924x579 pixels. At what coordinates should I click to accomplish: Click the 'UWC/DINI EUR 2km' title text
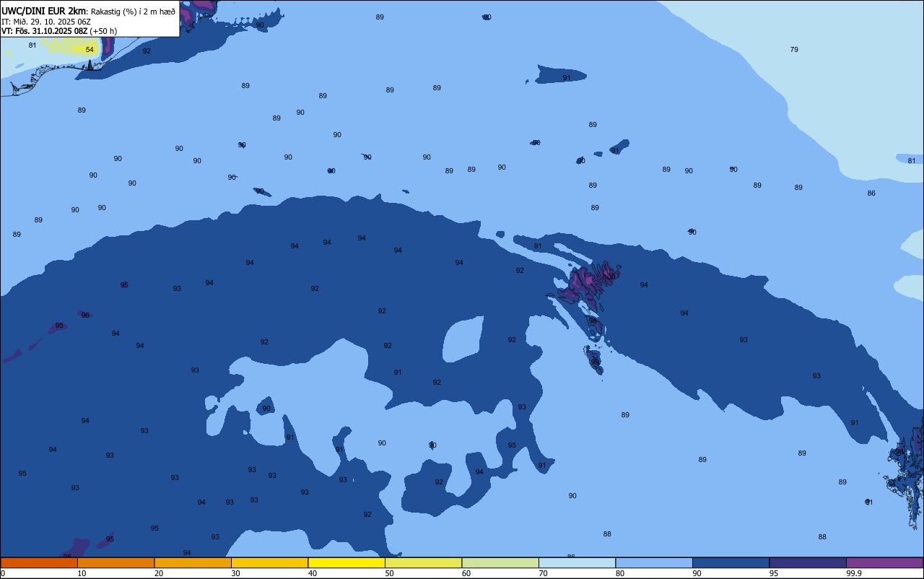click(43, 11)
